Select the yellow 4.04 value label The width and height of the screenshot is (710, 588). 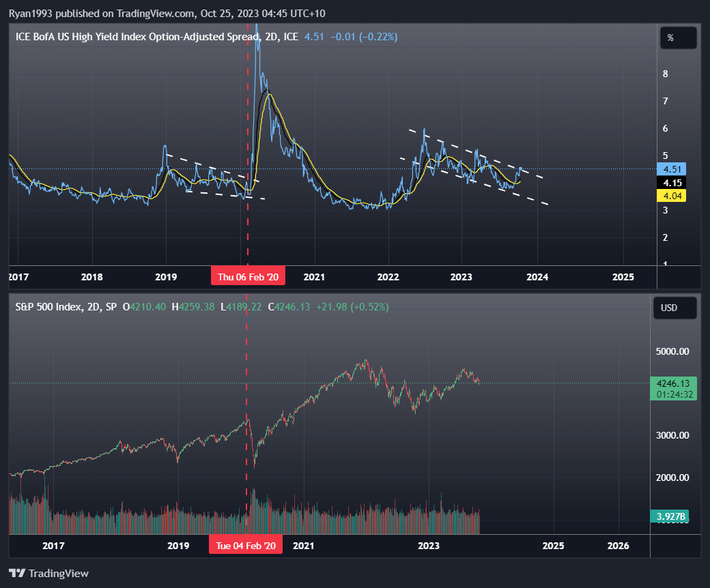coord(672,196)
